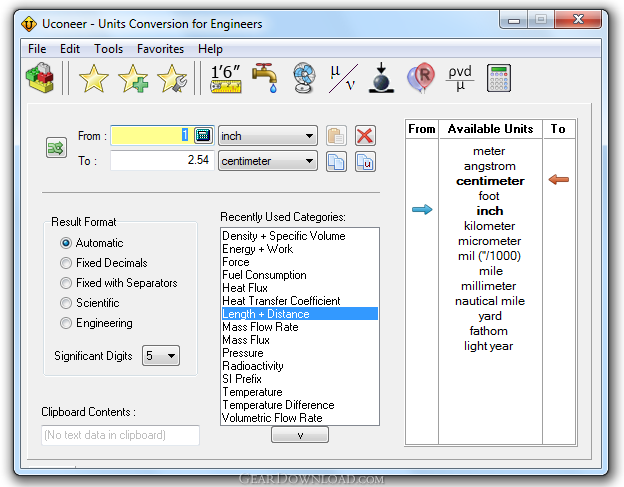Screen dimensions: 624x487
Task: Open the Reynolds number ρvd/μ tool
Action: click(460, 78)
